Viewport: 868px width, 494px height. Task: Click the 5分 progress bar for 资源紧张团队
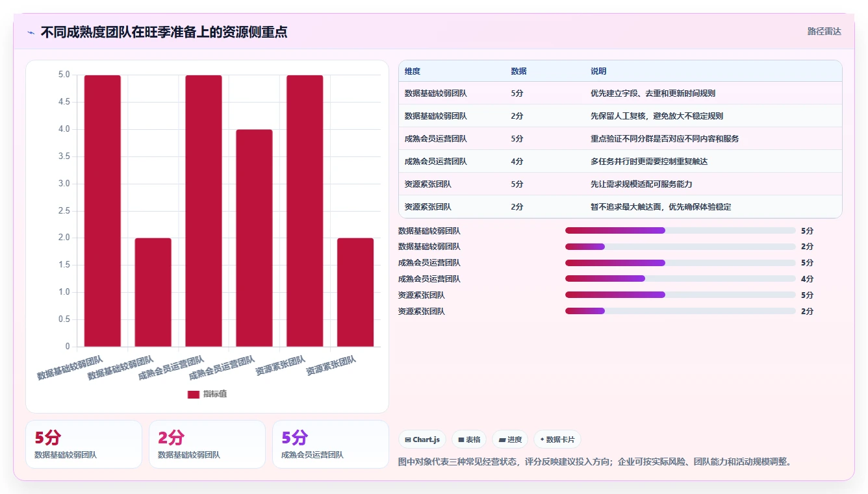680,295
